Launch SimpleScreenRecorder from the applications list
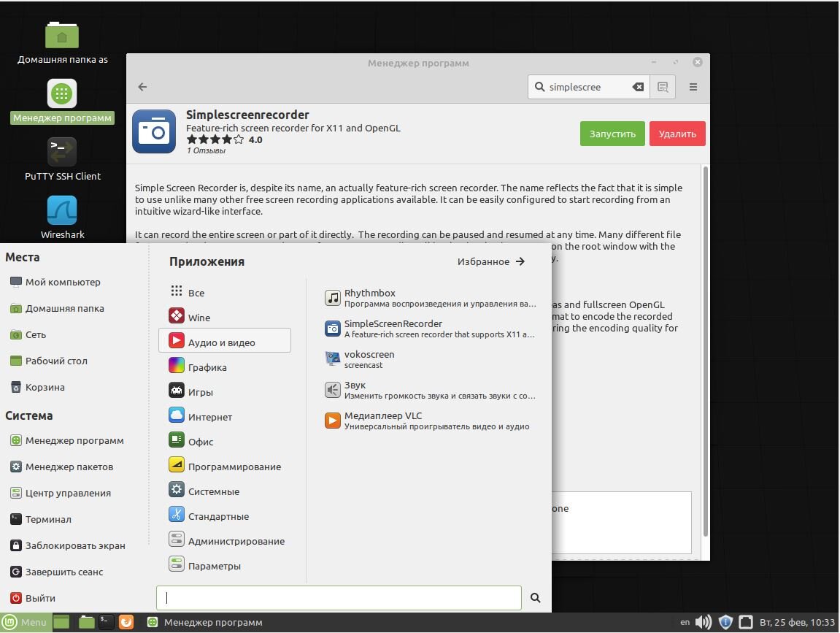The height and width of the screenshot is (633, 840). (x=430, y=329)
